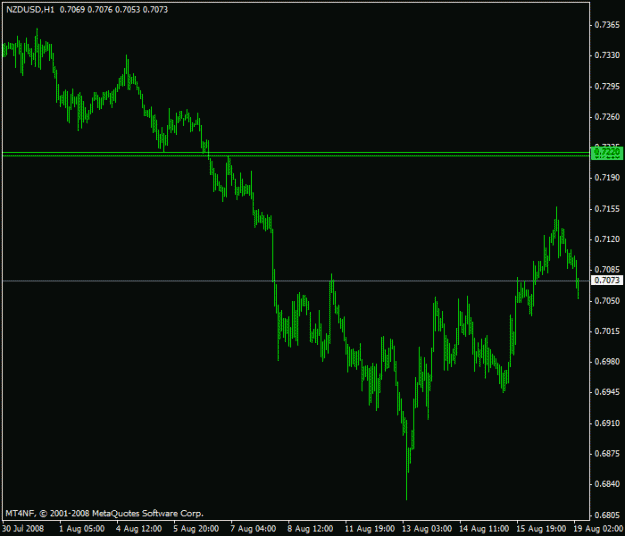
Task: Click the 19 Aug 02:00 time label
Action: [x=598, y=529]
